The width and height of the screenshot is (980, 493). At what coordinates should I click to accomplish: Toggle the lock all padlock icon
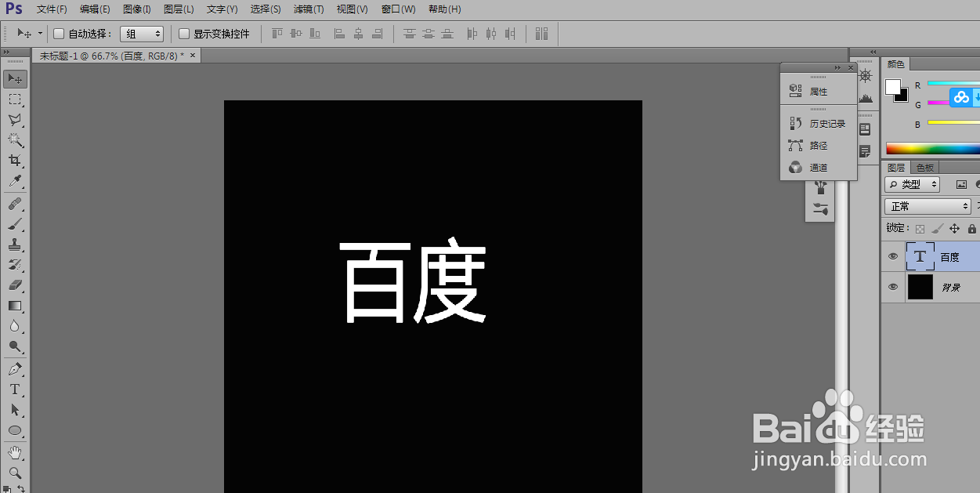pos(972,229)
